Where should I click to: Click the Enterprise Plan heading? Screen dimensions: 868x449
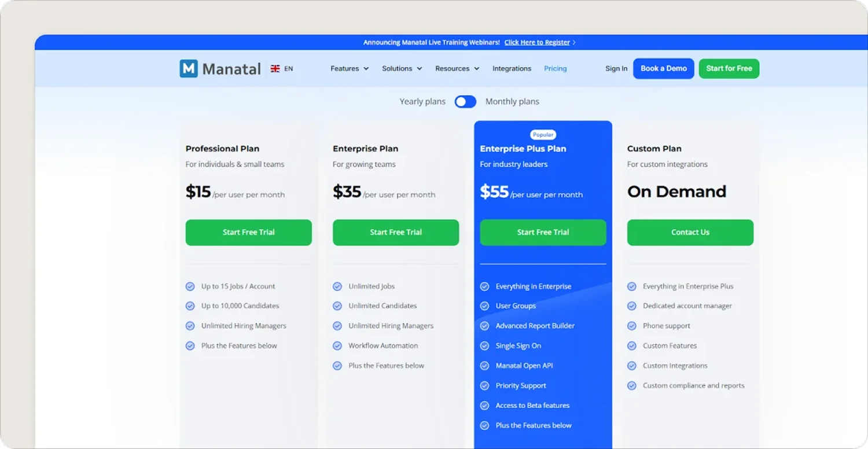tap(365, 149)
